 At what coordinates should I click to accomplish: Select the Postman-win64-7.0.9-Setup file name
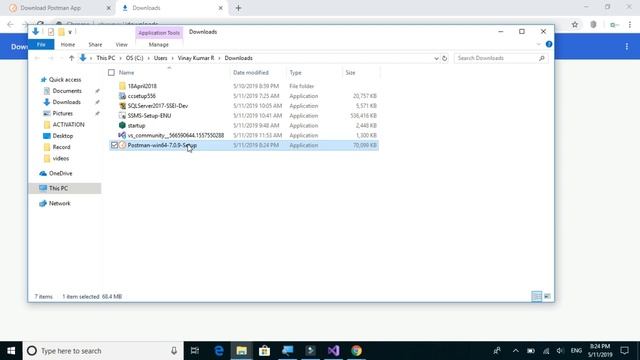click(162, 145)
